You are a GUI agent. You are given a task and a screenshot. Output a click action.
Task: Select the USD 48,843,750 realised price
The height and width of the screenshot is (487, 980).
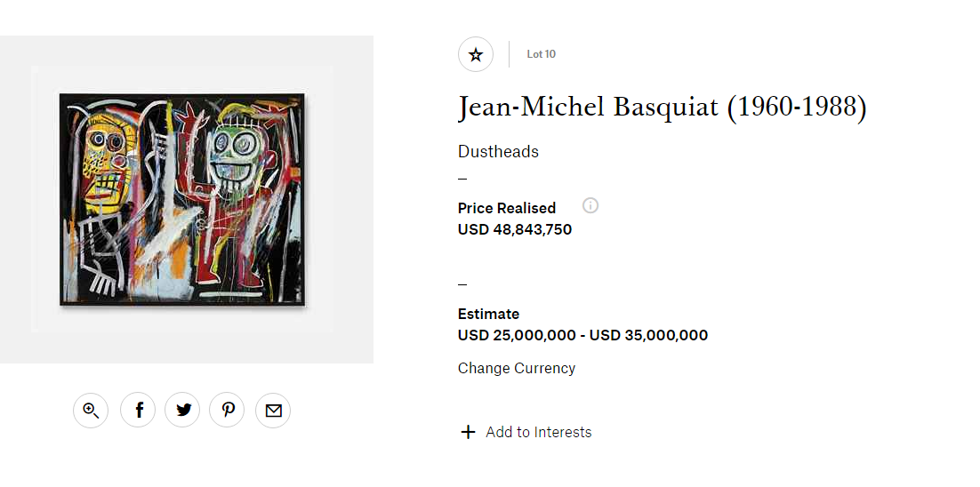point(515,229)
